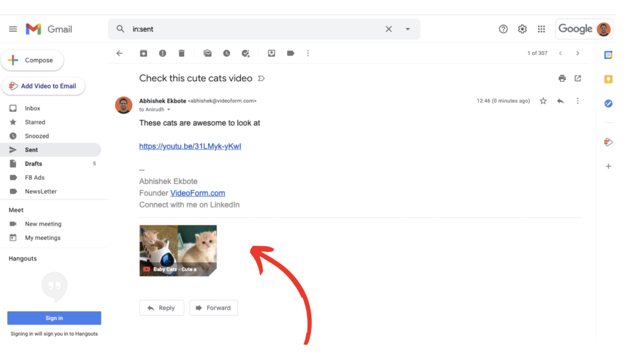Click the Move to icon
The width and height of the screenshot is (638, 364).
pos(271,53)
